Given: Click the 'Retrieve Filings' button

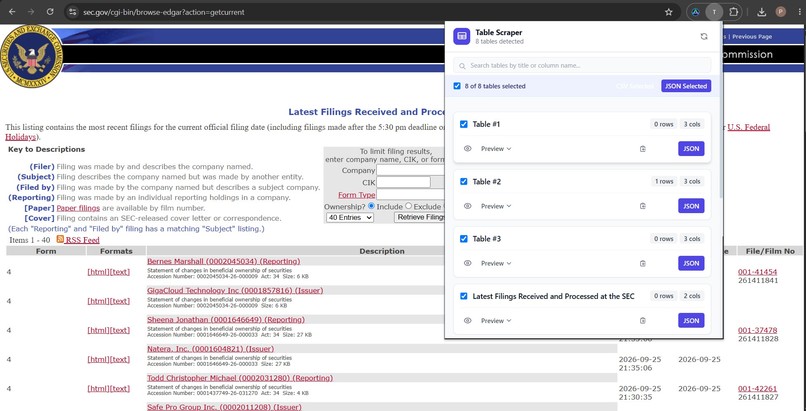Looking at the screenshot, I should tap(419, 217).
